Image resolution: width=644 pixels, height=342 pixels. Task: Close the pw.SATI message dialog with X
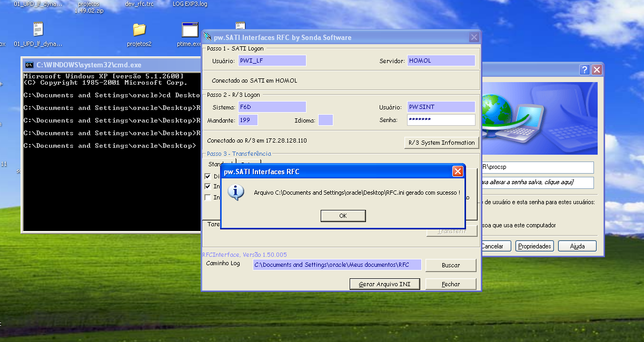(x=458, y=172)
